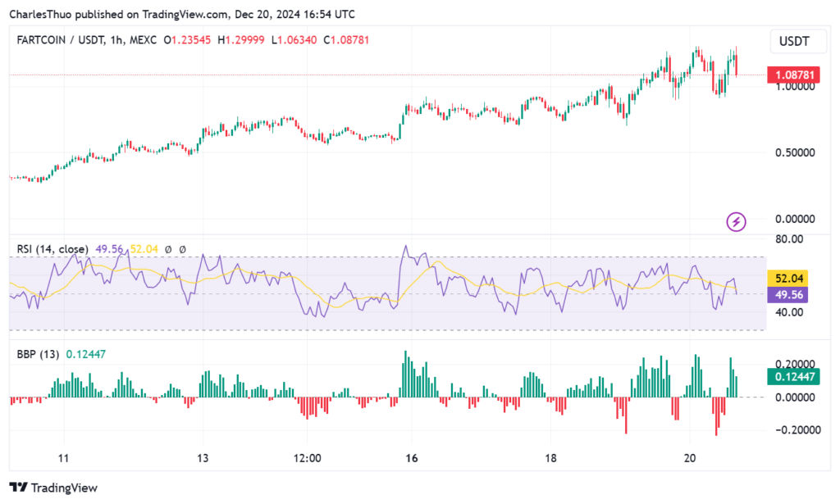Click the yellow 52.04 RSI axis label
The width and height of the screenshot is (840, 504).
coord(787,278)
